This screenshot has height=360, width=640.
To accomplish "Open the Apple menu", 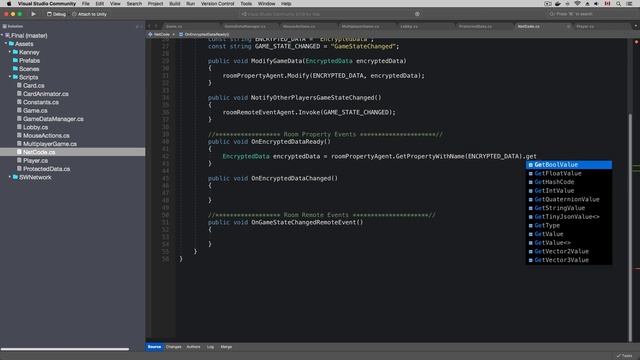I will [9, 4].
